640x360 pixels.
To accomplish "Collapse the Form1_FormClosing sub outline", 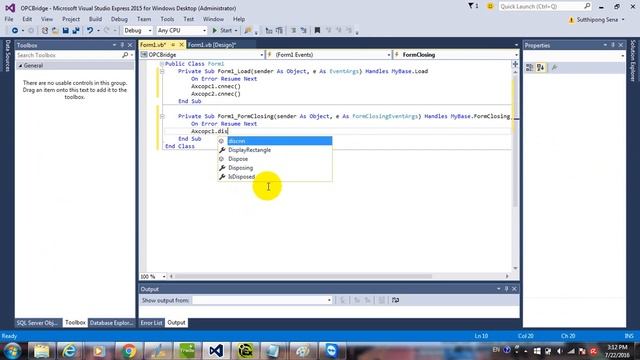I will pos(162,116).
